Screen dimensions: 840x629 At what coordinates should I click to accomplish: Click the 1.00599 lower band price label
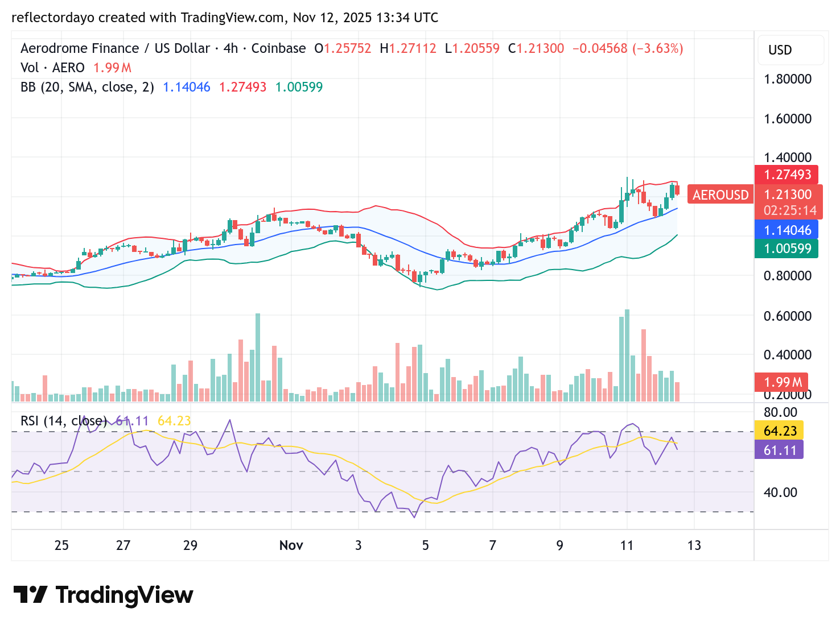(x=787, y=249)
